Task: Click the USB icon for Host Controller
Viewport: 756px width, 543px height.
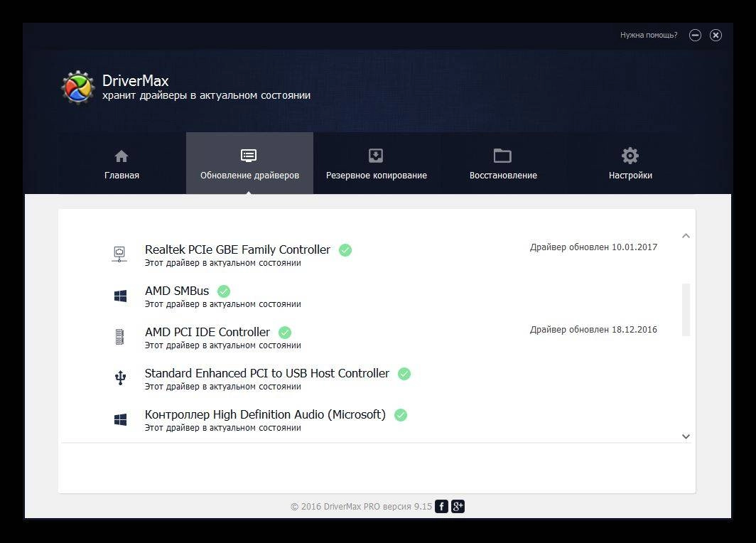Action: coord(121,377)
